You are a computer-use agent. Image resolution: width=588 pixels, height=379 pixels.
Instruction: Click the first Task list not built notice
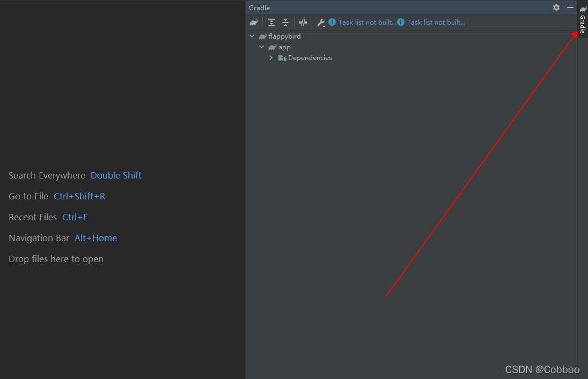[x=367, y=23]
